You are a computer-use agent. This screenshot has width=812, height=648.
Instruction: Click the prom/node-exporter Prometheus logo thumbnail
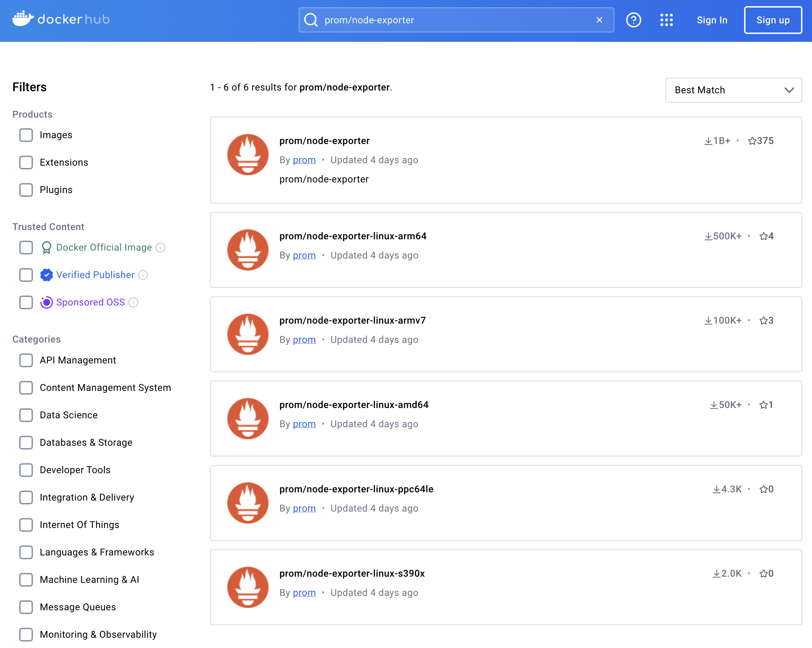[x=248, y=155]
